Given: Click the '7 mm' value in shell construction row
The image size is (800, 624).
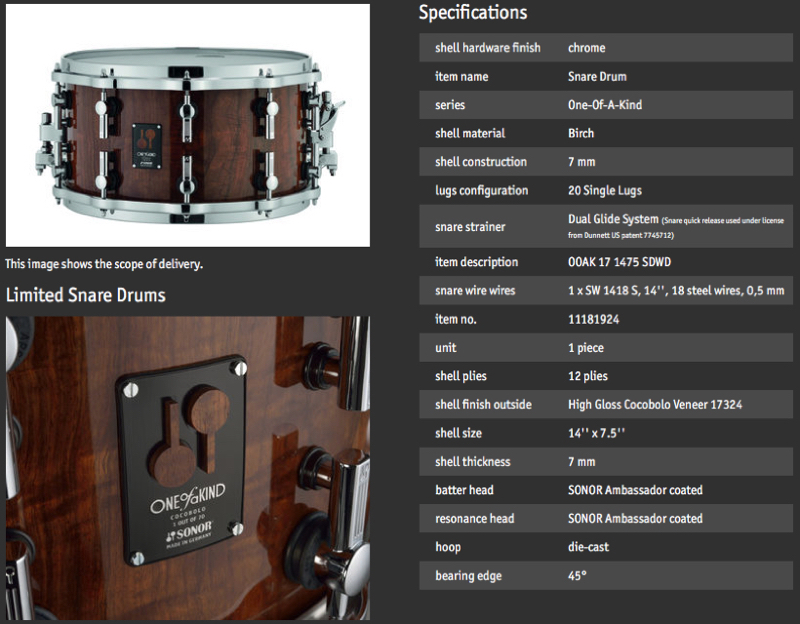Looking at the screenshot, I should tap(582, 162).
